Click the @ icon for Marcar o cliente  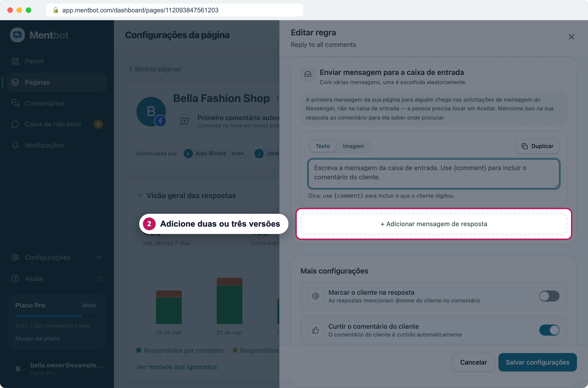[x=316, y=296]
